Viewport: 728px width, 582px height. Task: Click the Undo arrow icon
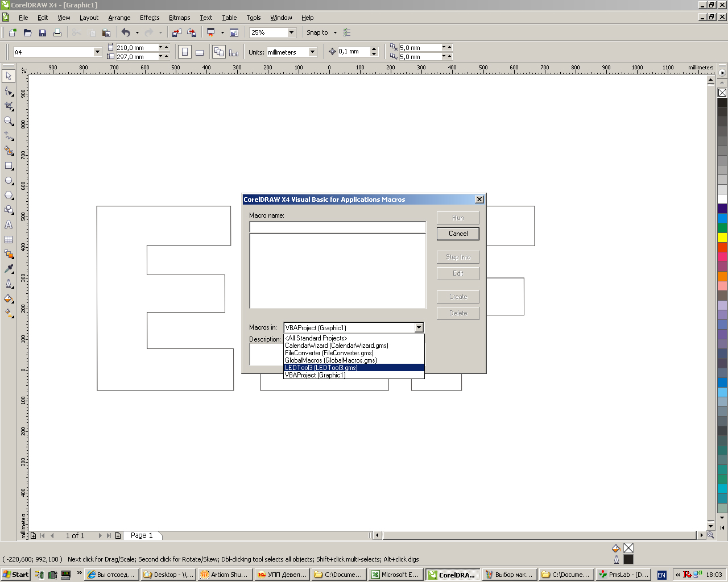coord(126,32)
